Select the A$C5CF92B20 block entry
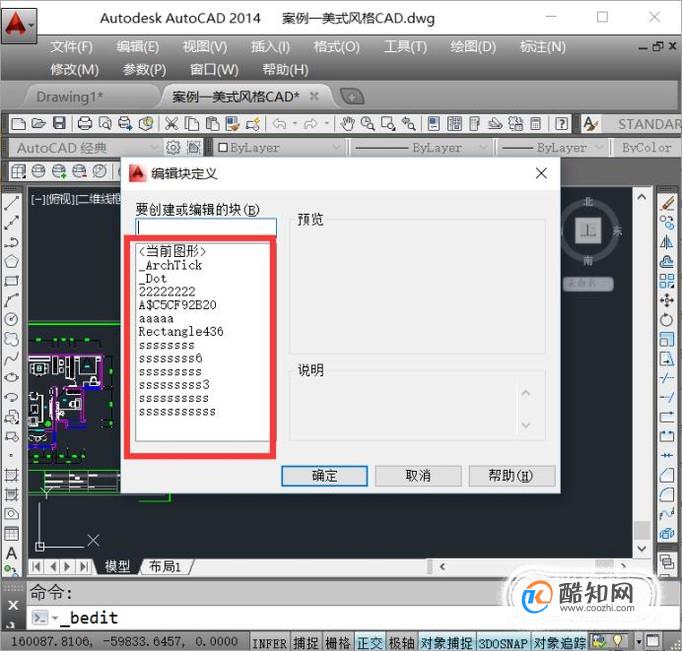 (x=177, y=305)
